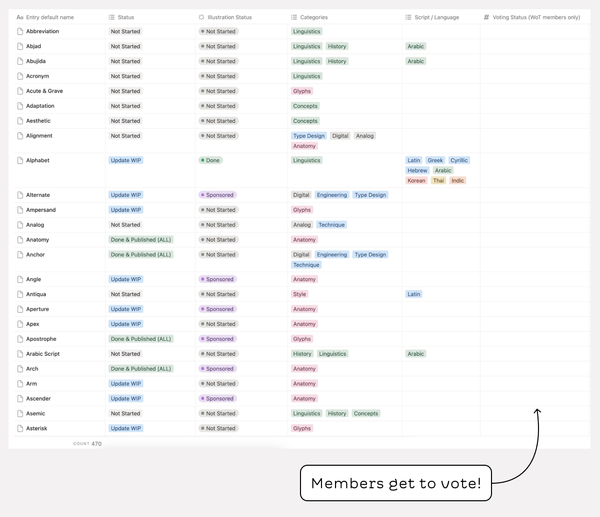Click the page icon beside Abbreviation

tap(20, 32)
